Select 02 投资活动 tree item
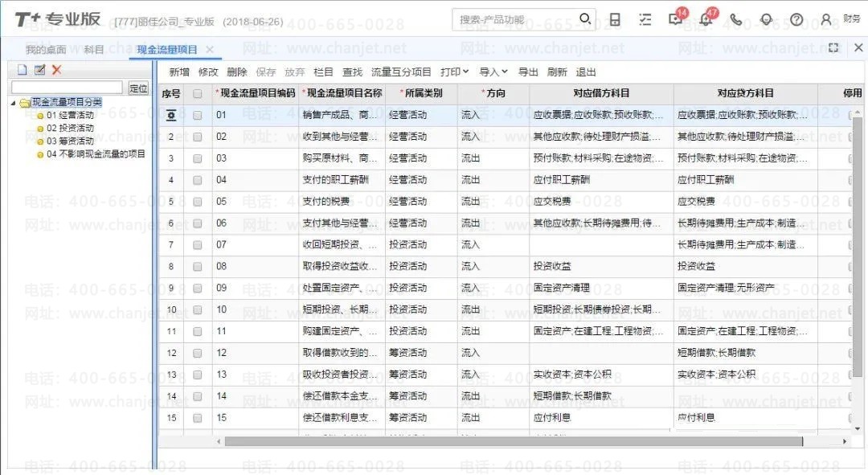The image size is (868, 475). (70, 128)
